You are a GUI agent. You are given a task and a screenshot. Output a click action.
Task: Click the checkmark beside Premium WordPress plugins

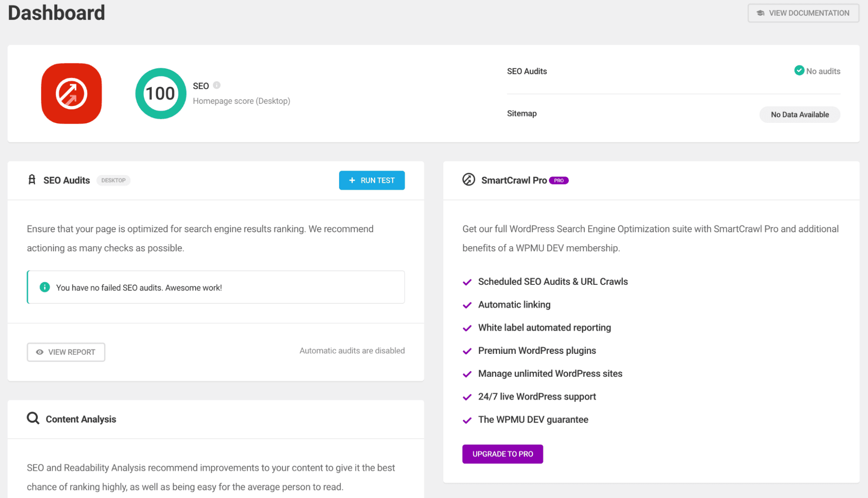(467, 351)
